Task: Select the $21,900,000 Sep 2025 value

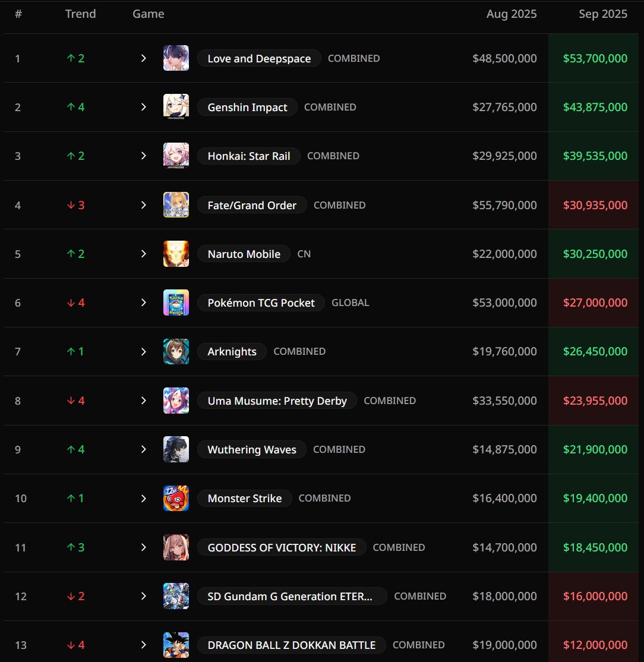Action: point(595,449)
